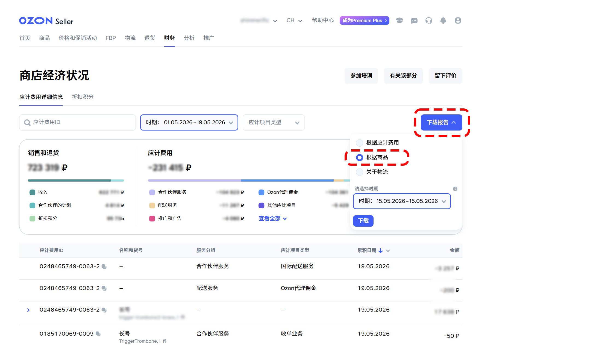
Task: Expand 查看全部 expenses list
Action: 272,218
